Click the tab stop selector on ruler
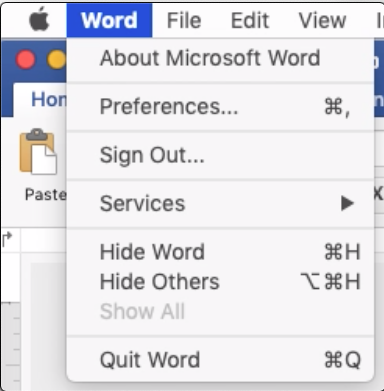The height and width of the screenshot is (391, 384). (x=7, y=239)
